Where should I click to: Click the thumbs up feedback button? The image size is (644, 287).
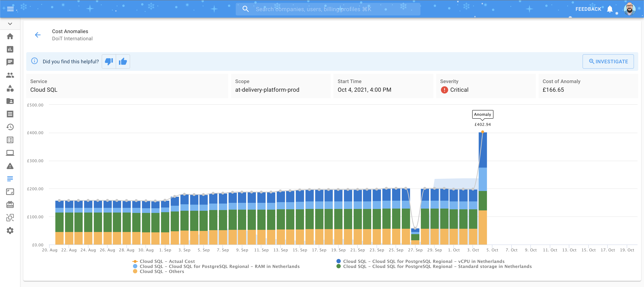coord(123,61)
